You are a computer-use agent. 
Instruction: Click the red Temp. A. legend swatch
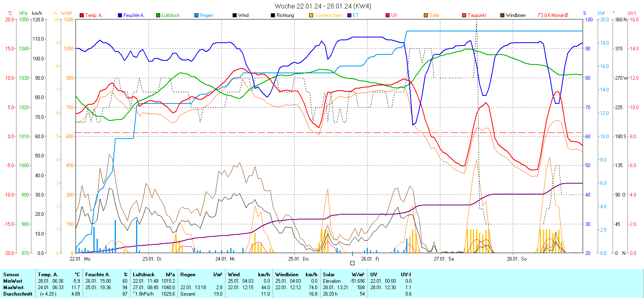(x=82, y=15)
